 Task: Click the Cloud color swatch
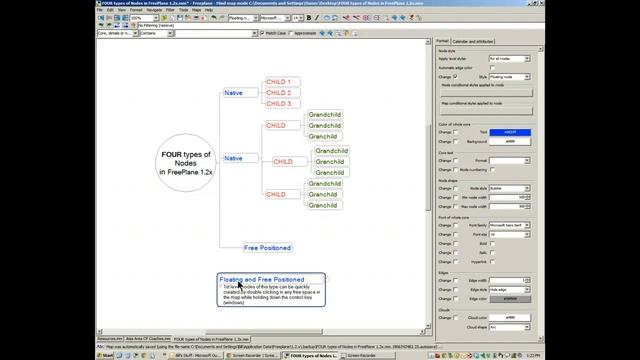pyautogui.click(x=510, y=318)
